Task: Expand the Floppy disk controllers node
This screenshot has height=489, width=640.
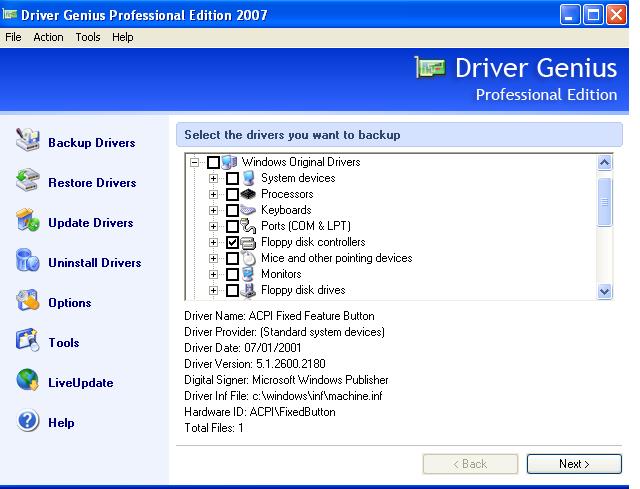Action: [213, 242]
